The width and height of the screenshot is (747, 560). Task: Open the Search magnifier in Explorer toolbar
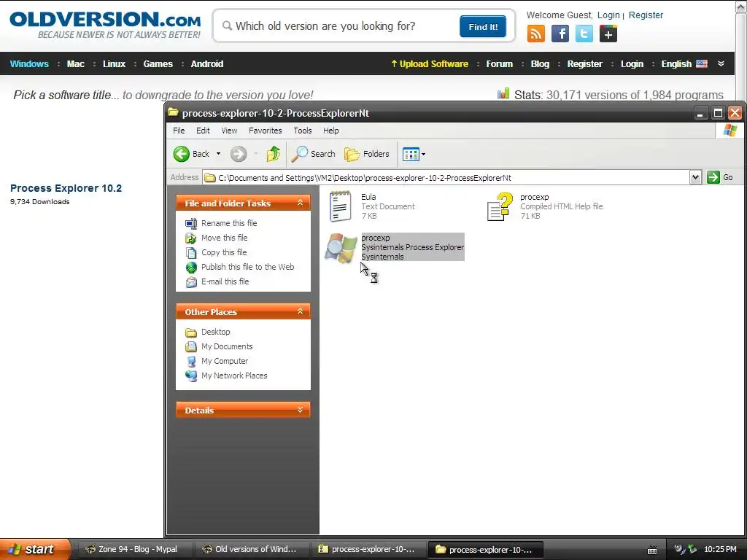(300, 154)
